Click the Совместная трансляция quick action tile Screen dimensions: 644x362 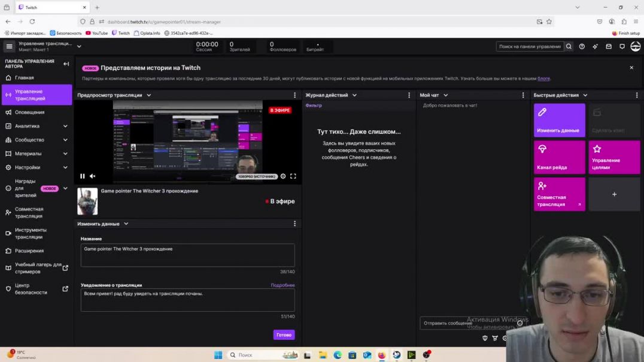pos(560,194)
